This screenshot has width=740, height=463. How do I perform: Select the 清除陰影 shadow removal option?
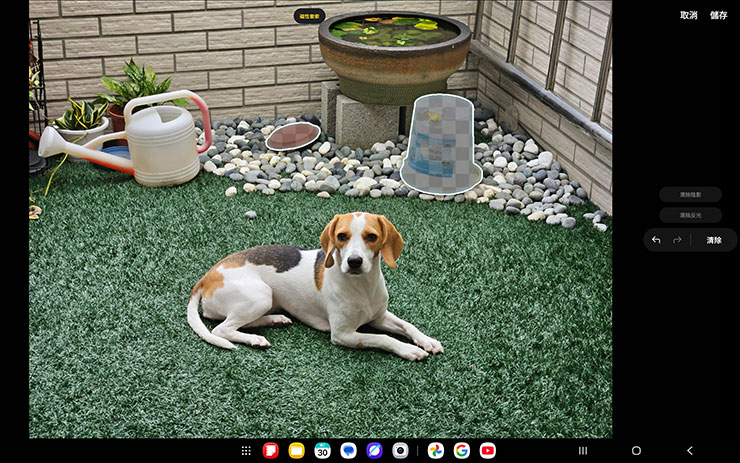tap(690, 195)
